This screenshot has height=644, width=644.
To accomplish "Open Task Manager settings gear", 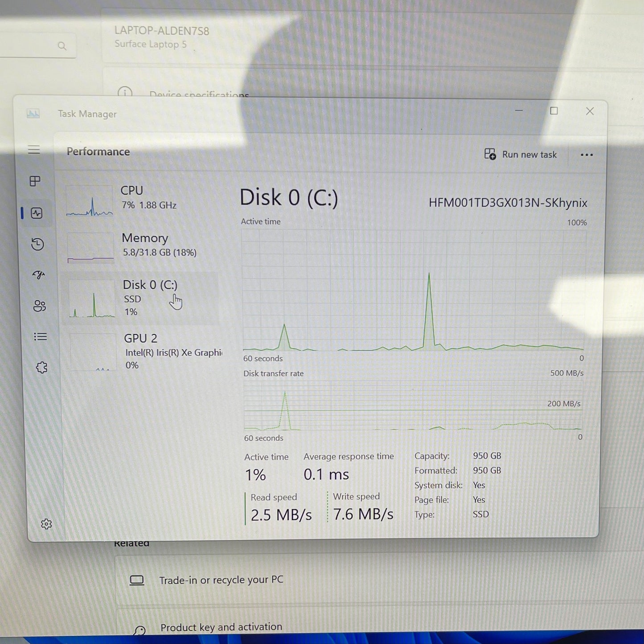I will [46, 524].
